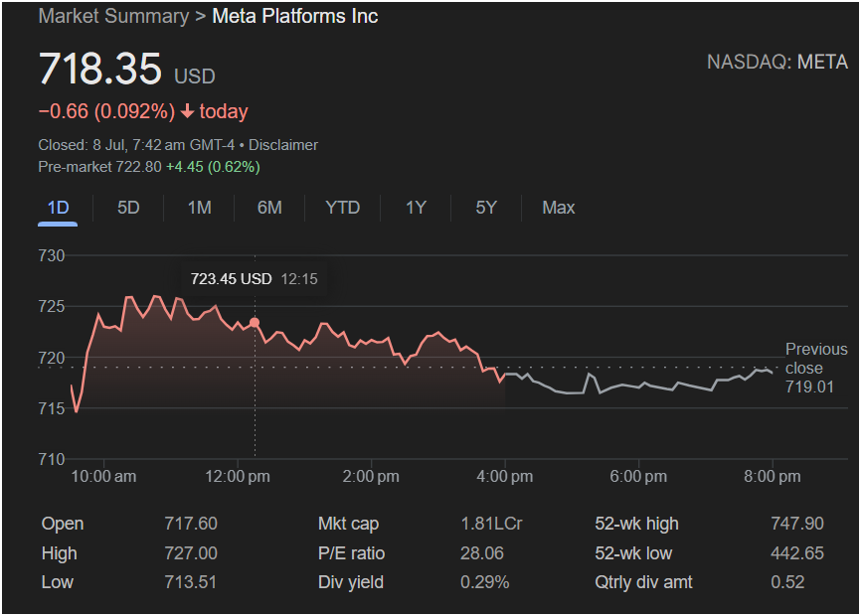The image size is (861, 616).
Task: Click the 718.35 current price
Action: pos(100,69)
